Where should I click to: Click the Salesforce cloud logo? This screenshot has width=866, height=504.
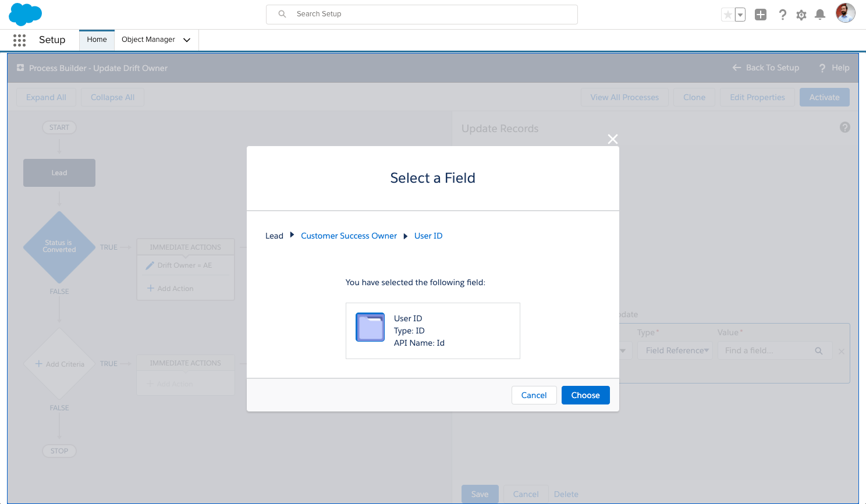(26, 14)
